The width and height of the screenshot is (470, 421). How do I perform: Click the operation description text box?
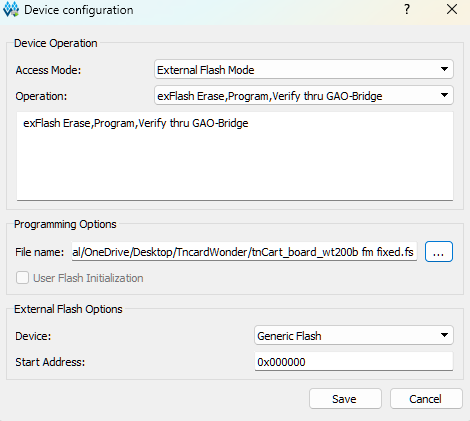pos(235,156)
